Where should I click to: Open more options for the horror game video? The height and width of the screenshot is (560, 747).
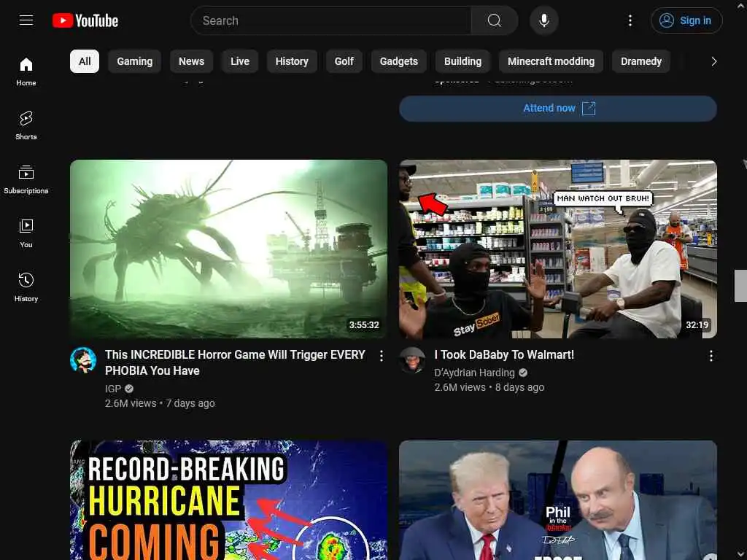[382, 356]
